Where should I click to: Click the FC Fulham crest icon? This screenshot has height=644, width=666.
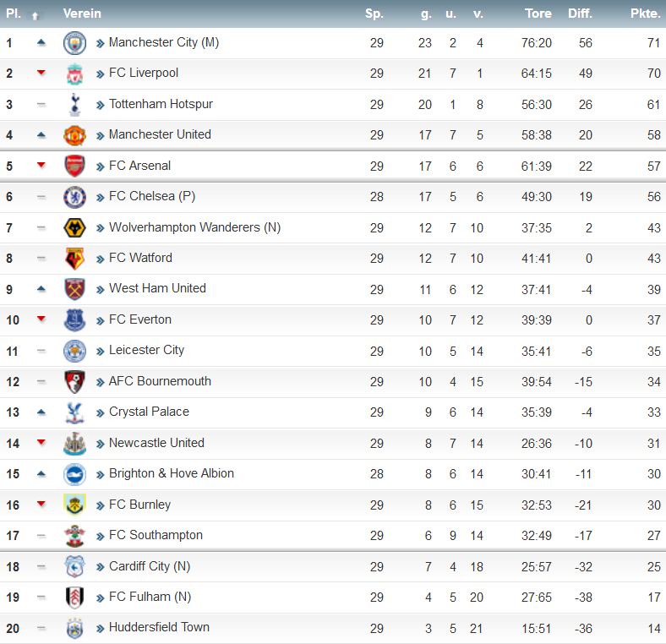point(74,598)
